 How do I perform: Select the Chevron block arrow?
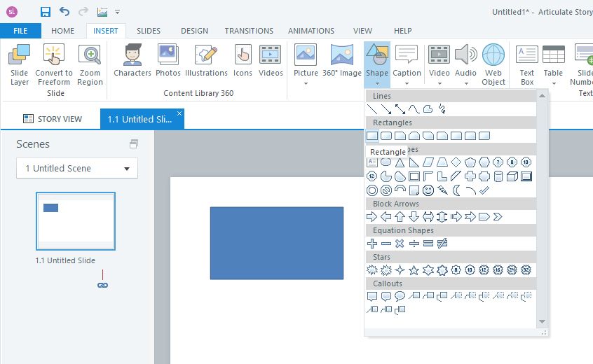click(498, 217)
